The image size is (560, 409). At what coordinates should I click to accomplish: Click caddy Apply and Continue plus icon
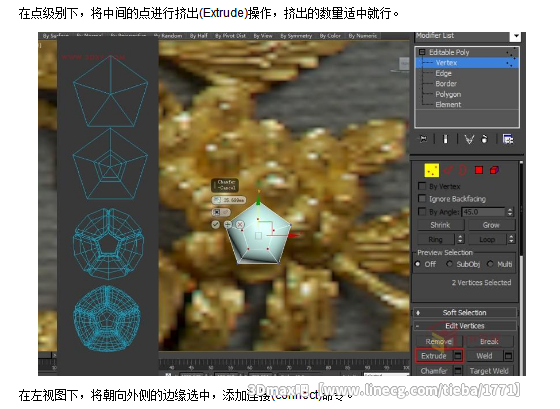(228, 224)
